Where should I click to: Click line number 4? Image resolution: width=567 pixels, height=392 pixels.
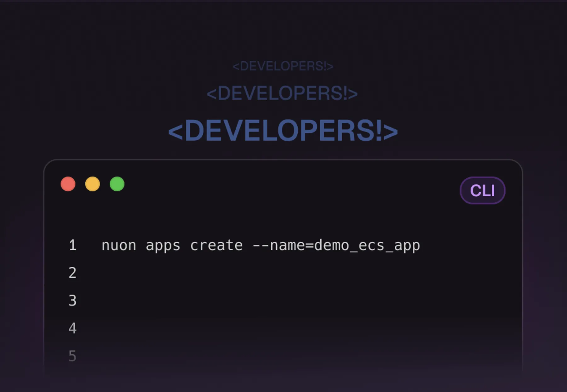pos(73,328)
